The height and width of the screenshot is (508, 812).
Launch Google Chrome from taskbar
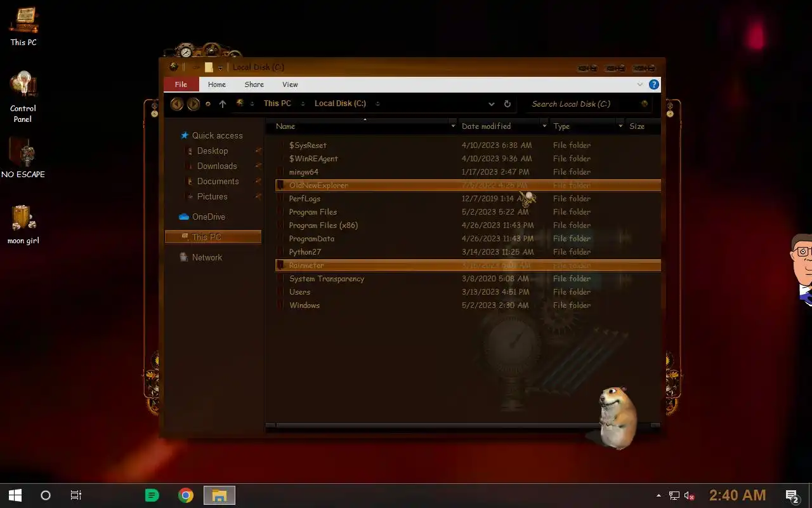pyautogui.click(x=186, y=495)
